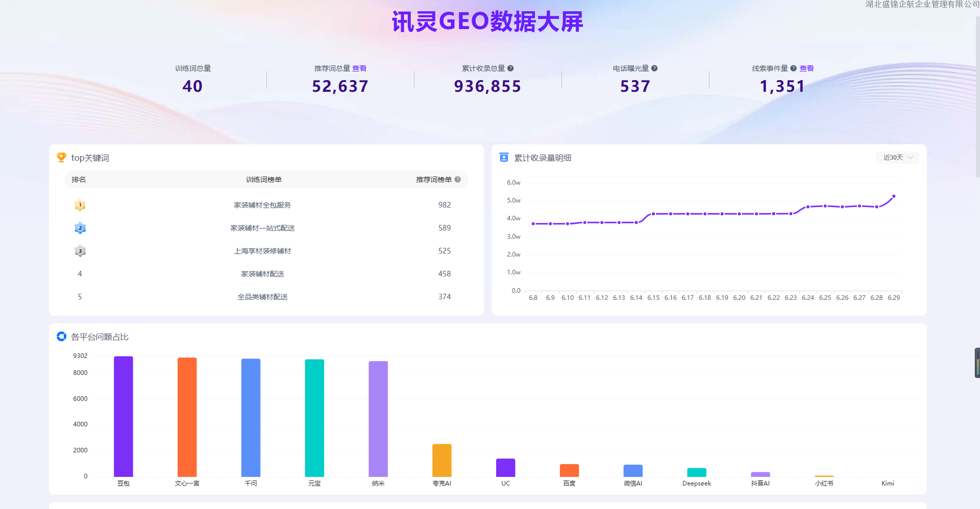
Task: Click the 6.24 data point on line chart
Action: (x=808, y=207)
